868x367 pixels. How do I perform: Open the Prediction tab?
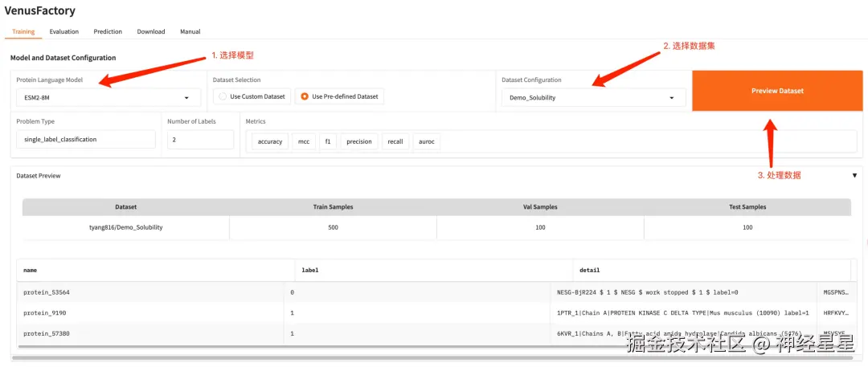(x=108, y=31)
